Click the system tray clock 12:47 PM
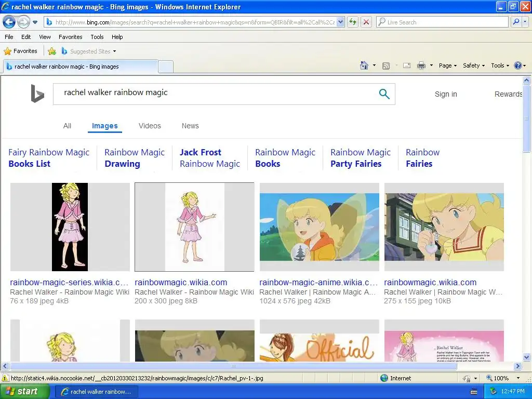 click(x=513, y=392)
